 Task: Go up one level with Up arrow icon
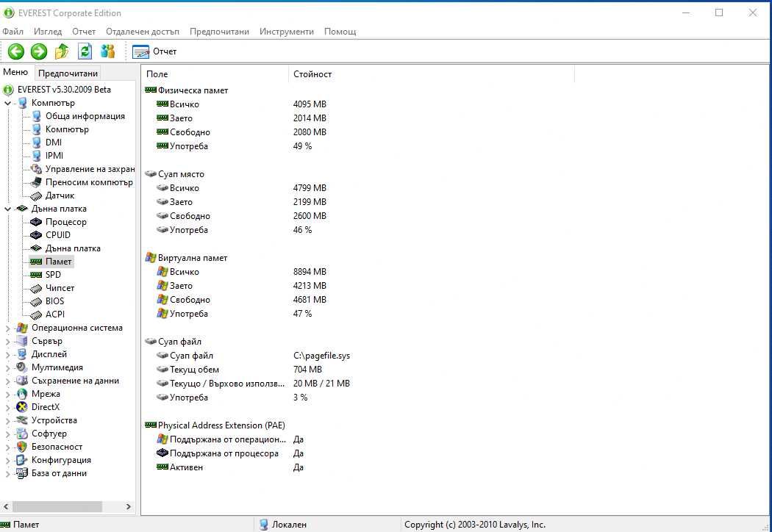(x=62, y=51)
